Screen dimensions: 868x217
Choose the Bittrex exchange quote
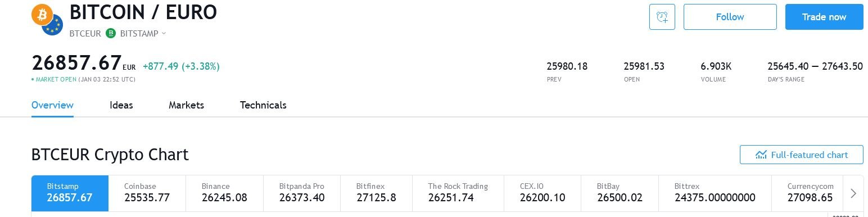point(715,193)
